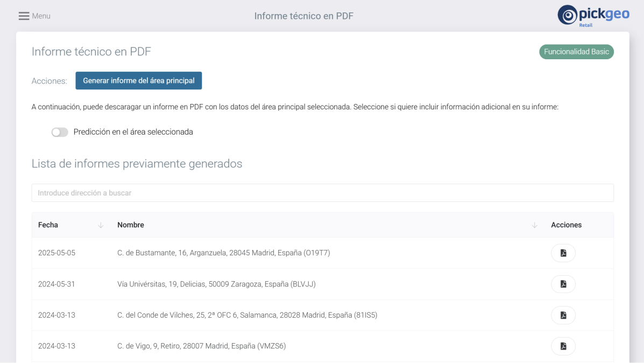Download PDF for Vía Univérsitas report
This screenshot has width=644, height=363.
point(563,284)
